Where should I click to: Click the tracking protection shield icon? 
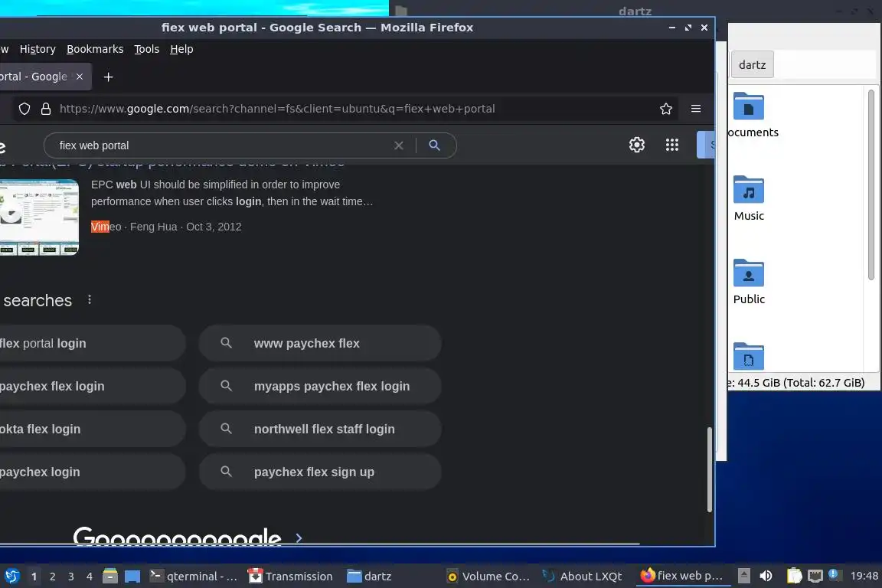[24, 109]
